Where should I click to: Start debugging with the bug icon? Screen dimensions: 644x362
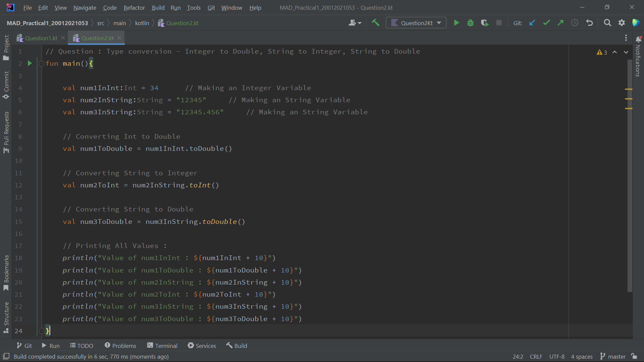point(470,23)
